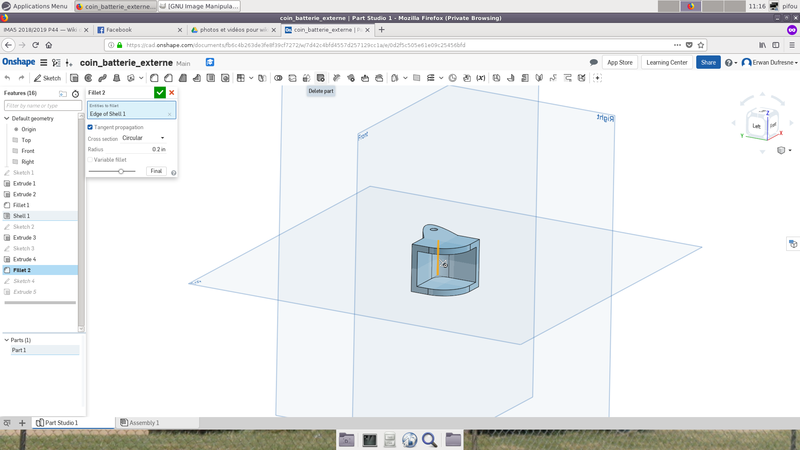Click the Final button in fillet dialog
This screenshot has width=800, height=450.
coord(156,171)
